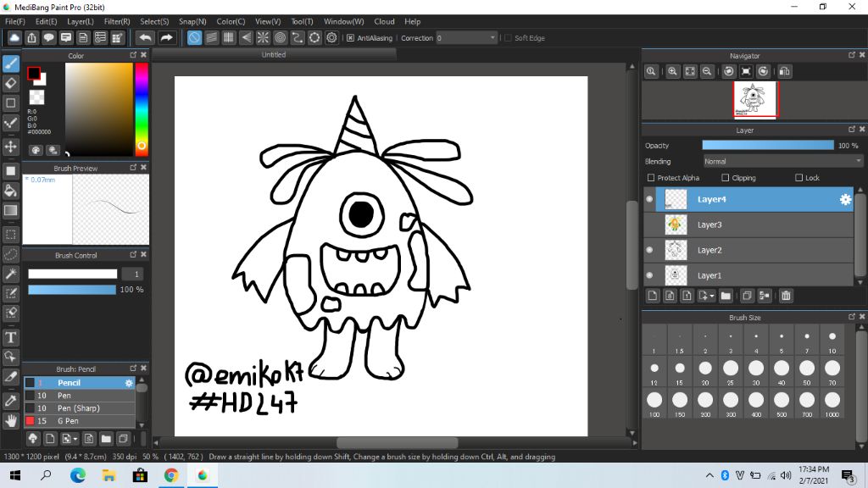Click the Untitled canvas tab
The image size is (868, 488).
tap(274, 55)
